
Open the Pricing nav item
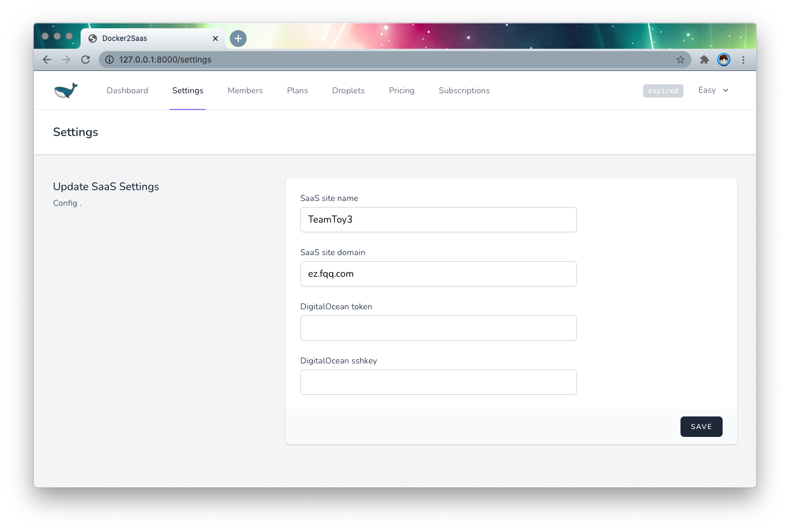(x=401, y=90)
